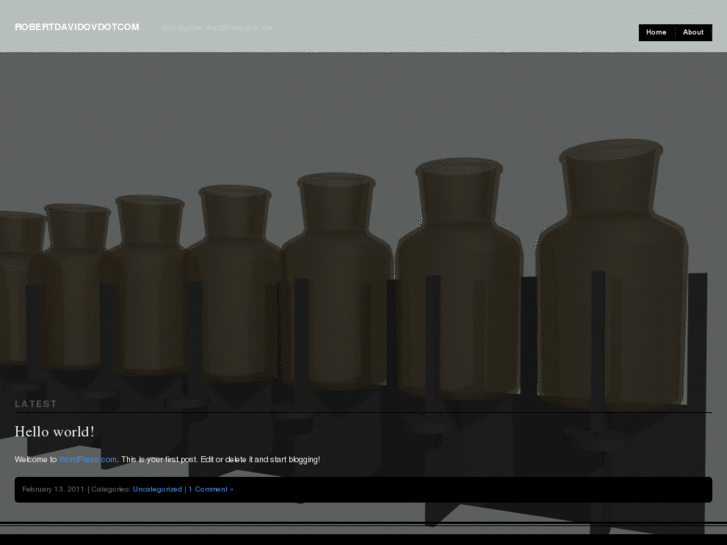
Task: Open the About page
Action: coord(693,32)
